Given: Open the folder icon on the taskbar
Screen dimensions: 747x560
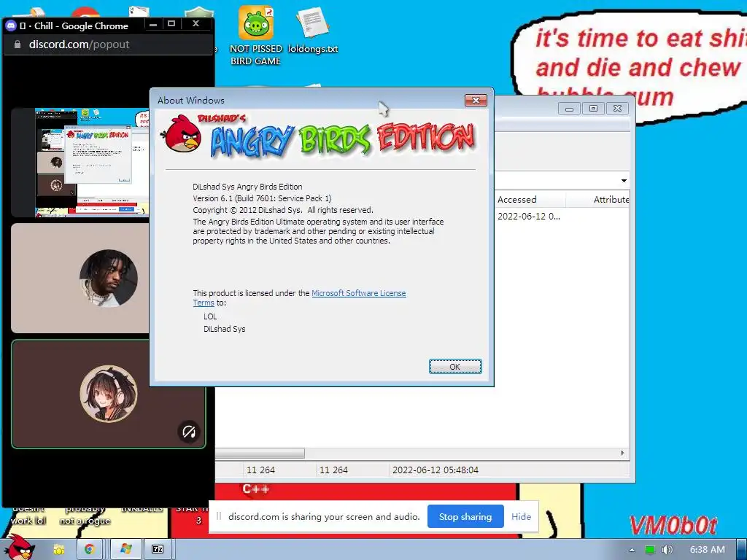Looking at the screenshot, I should (59, 550).
